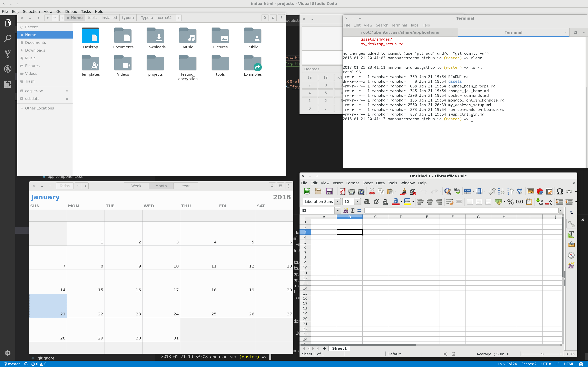Select the Clone Formatting paintbrush icon
The height and width of the screenshot is (367, 588).
[x=404, y=191]
